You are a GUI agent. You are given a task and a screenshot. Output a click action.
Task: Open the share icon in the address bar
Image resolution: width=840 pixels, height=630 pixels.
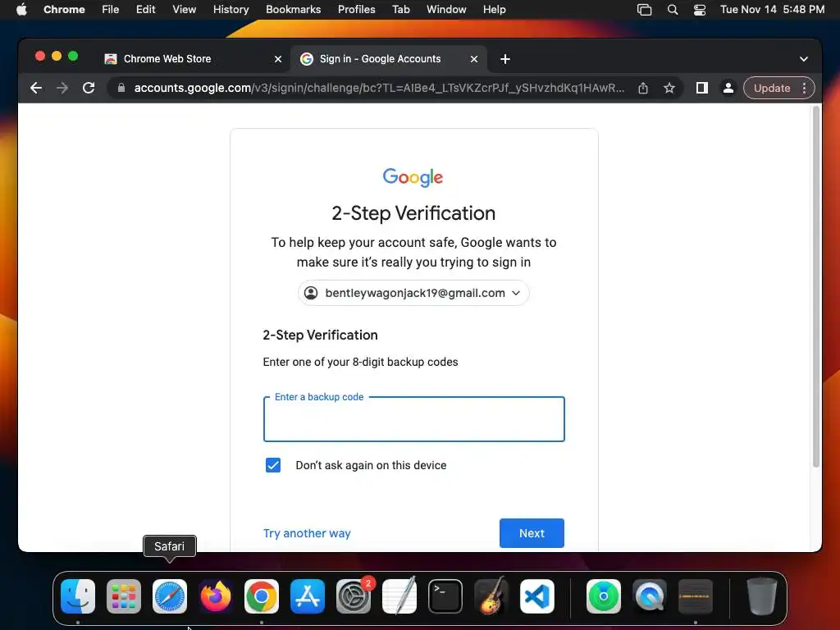(643, 88)
